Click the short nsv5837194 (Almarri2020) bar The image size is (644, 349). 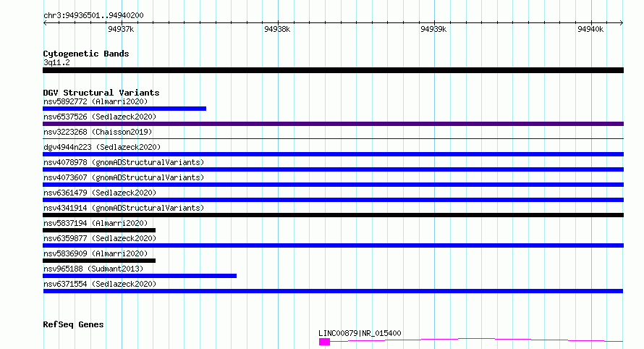99,230
